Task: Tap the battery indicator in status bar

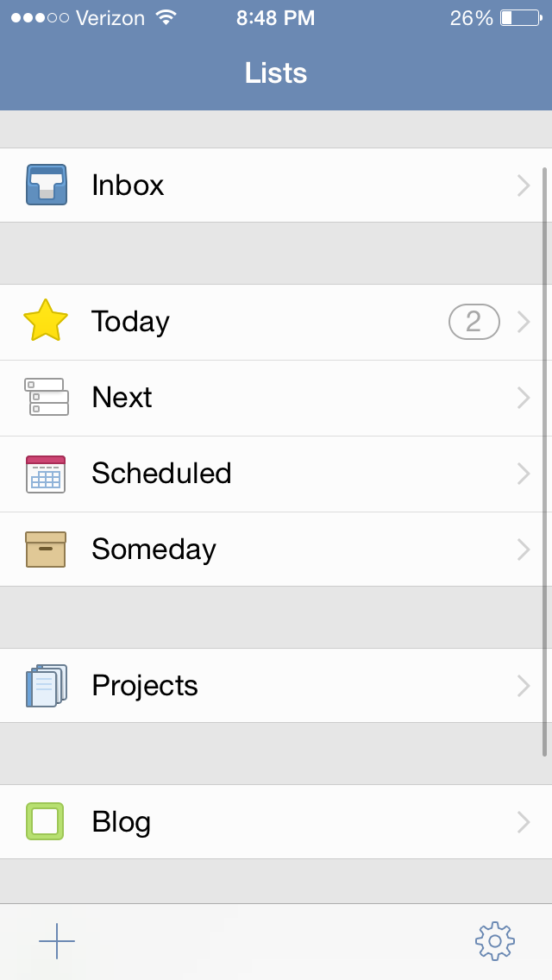Action: coord(520,18)
